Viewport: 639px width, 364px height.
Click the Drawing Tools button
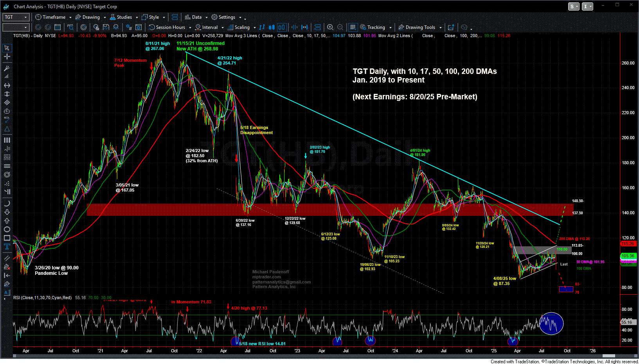[x=417, y=27]
